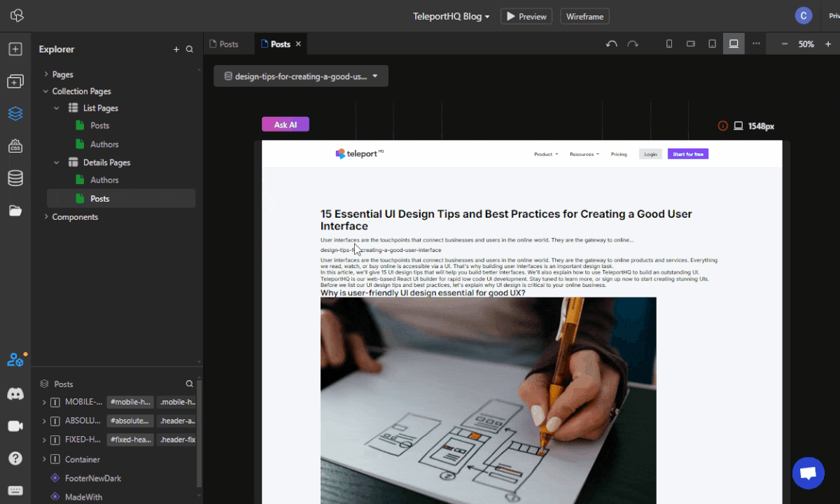Click search icon in Explorer header

tap(190, 50)
